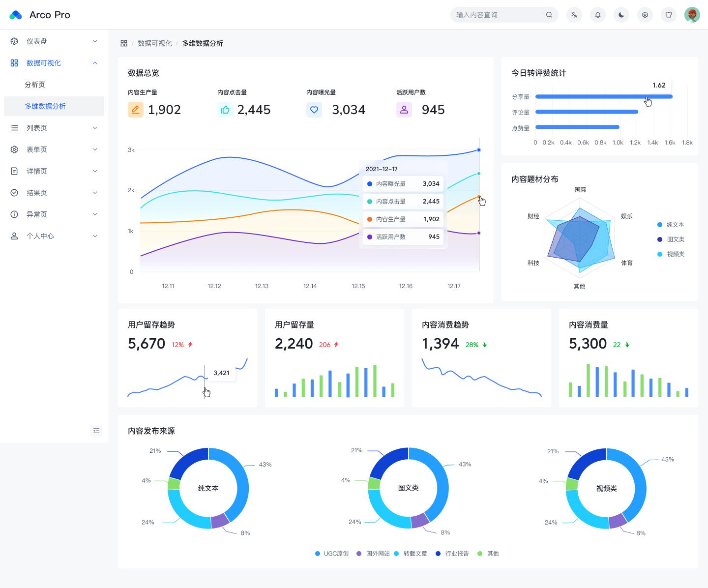Toggle 图文类 radar legend item
This screenshot has width=708, height=588.
[x=671, y=239]
